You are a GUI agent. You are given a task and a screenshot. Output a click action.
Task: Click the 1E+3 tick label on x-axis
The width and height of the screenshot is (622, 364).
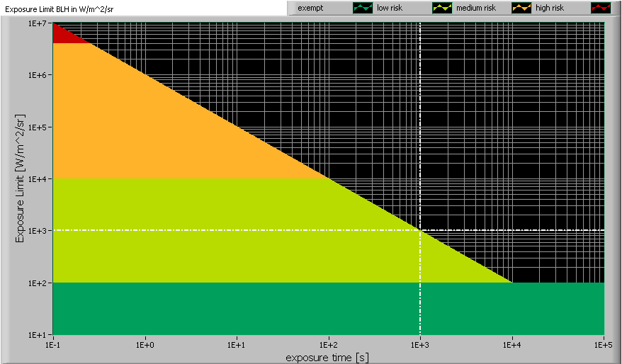pos(420,343)
